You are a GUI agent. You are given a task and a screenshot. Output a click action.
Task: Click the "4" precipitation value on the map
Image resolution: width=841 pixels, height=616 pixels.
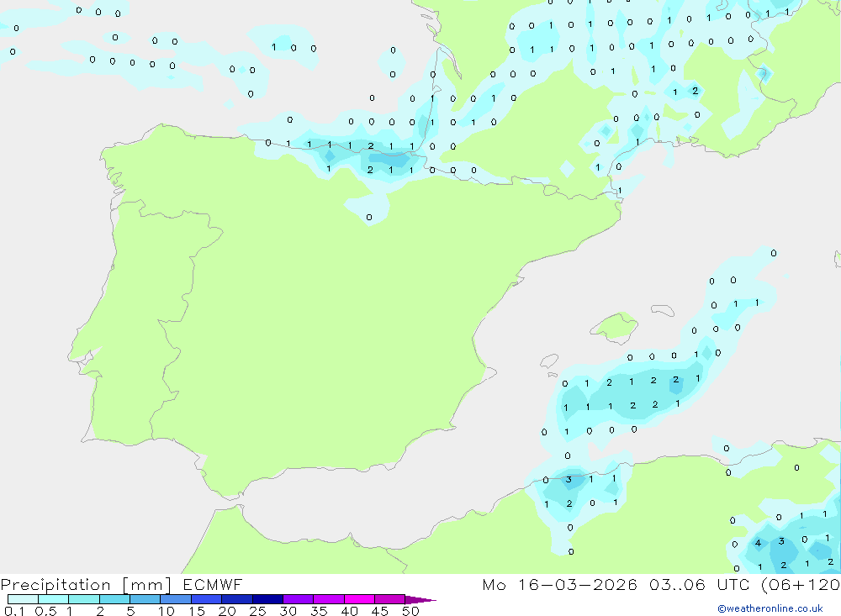(x=758, y=543)
